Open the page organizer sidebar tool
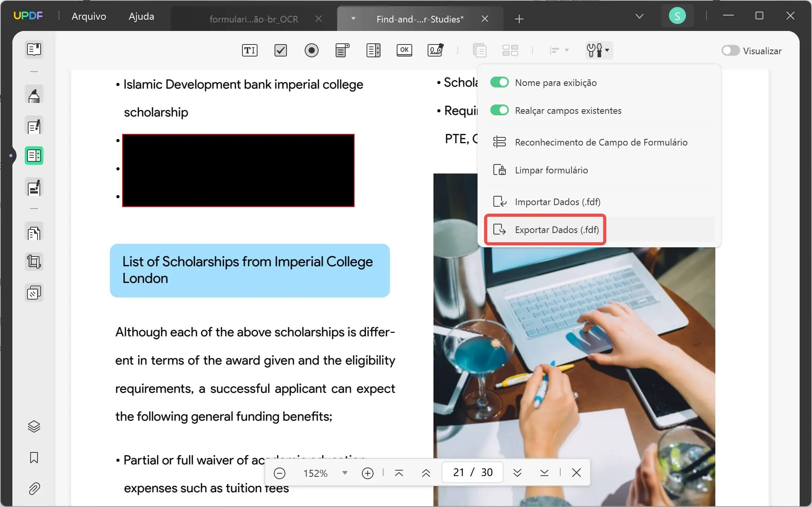The height and width of the screenshot is (507, 812). (x=34, y=232)
